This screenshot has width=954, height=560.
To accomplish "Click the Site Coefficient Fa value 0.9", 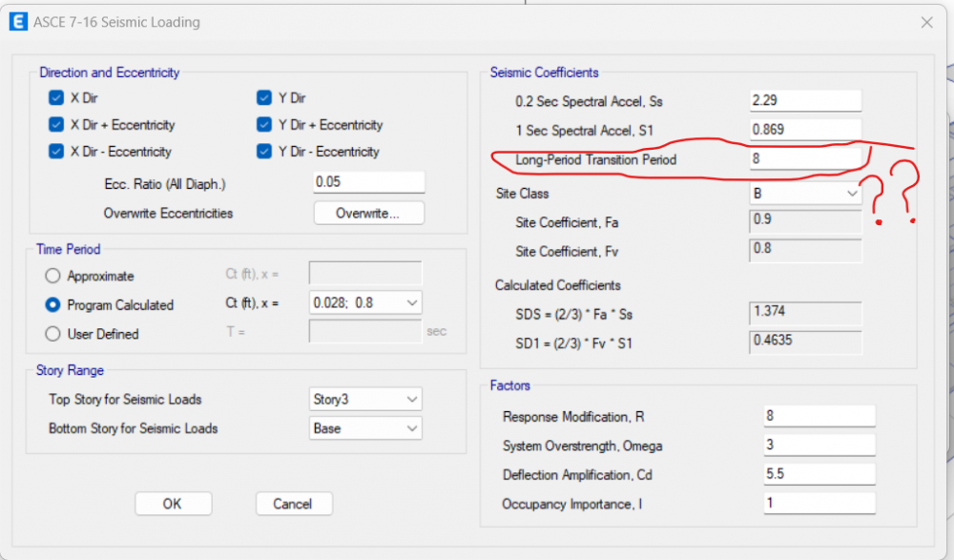I will point(805,221).
